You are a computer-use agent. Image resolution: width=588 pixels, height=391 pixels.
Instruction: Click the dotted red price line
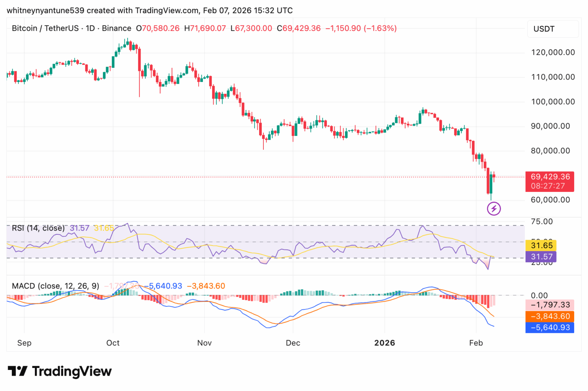pyautogui.click(x=268, y=177)
